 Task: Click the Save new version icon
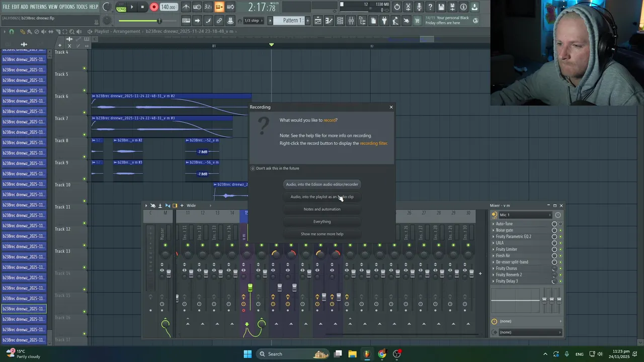452,7
